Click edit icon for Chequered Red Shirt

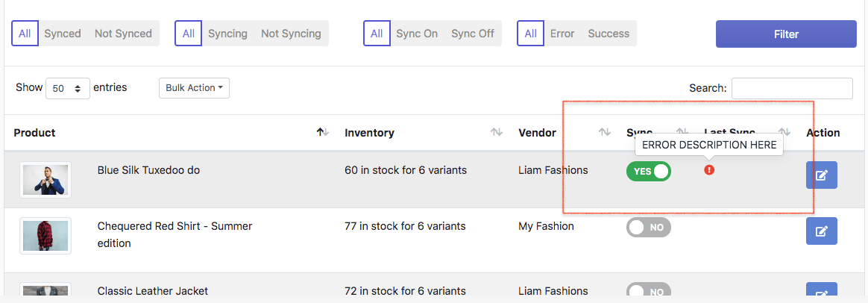pyautogui.click(x=821, y=231)
